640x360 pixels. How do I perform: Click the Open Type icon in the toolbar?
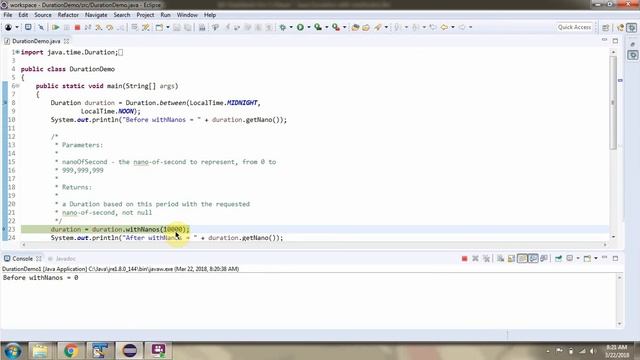[356, 27]
